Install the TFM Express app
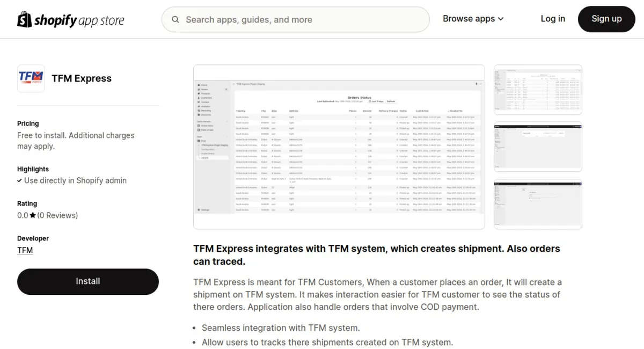Viewport: 644px width, 349px height. tap(88, 281)
